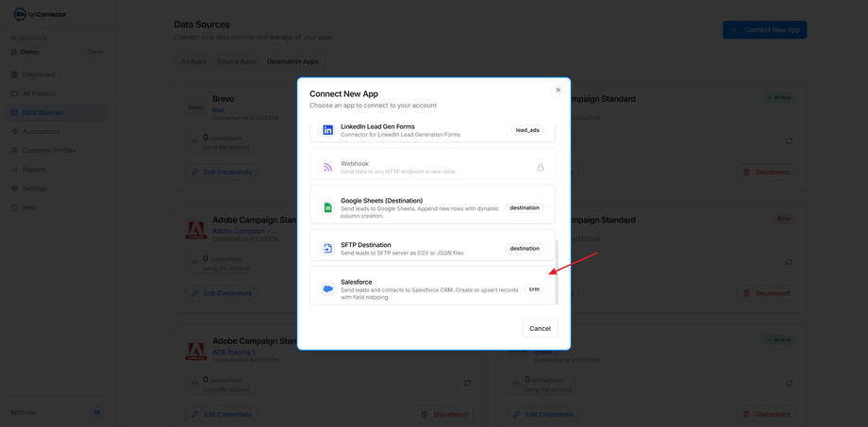Click the lock icon on Webhook
Image resolution: width=868 pixels, height=427 pixels.
point(541,167)
